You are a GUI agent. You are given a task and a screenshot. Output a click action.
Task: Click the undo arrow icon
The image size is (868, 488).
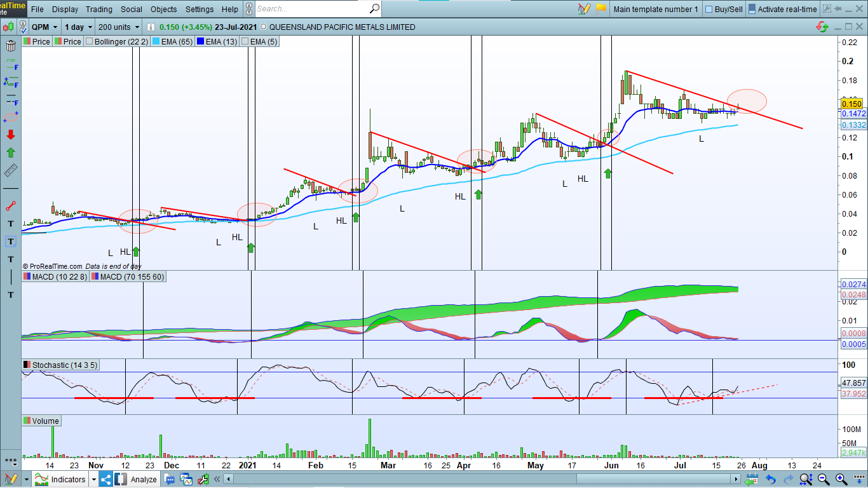[x=770, y=479]
